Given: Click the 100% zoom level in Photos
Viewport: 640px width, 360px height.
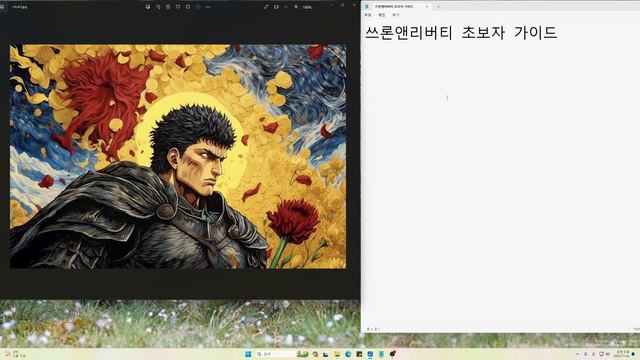Looking at the screenshot, I should (x=307, y=7).
